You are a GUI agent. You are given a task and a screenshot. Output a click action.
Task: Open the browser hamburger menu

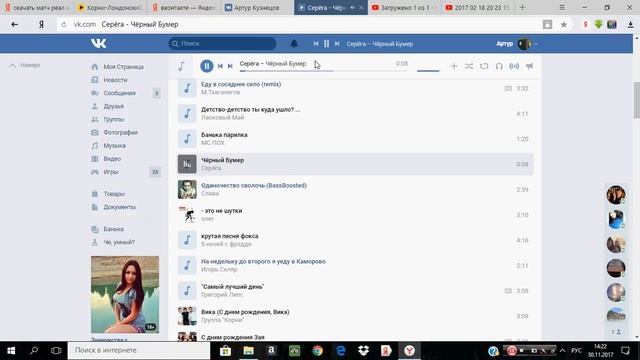pos(562,7)
